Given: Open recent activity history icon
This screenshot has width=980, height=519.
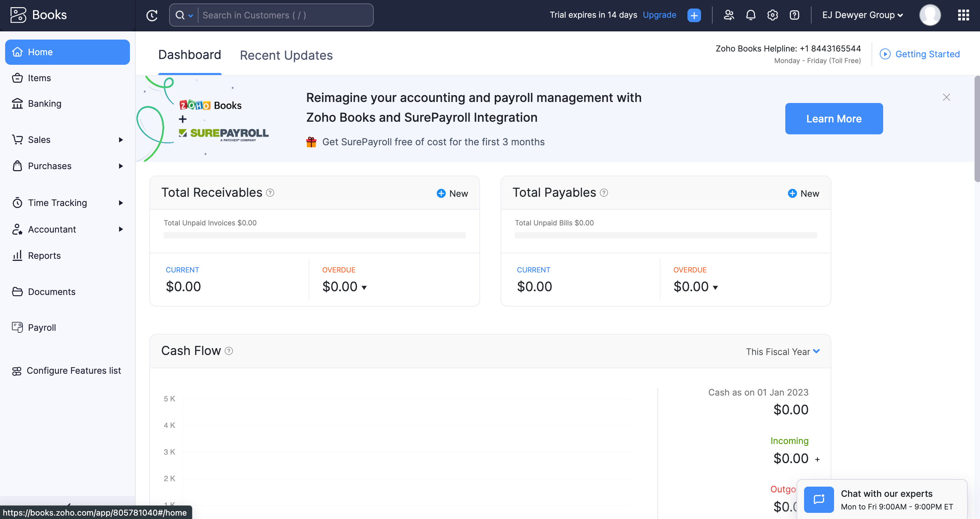Looking at the screenshot, I should point(152,15).
